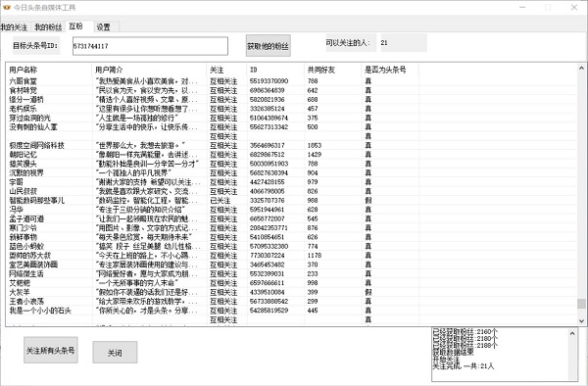Click the intro "人生就是一场孤独的修行"
The height and width of the screenshot is (386, 588).
pyautogui.click(x=137, y=118)
